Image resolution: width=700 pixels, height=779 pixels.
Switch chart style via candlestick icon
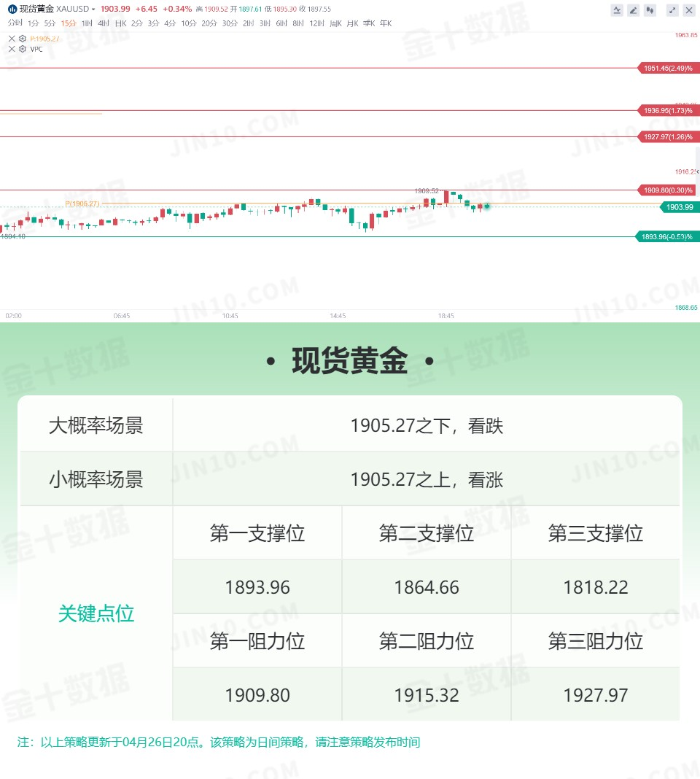650,10
